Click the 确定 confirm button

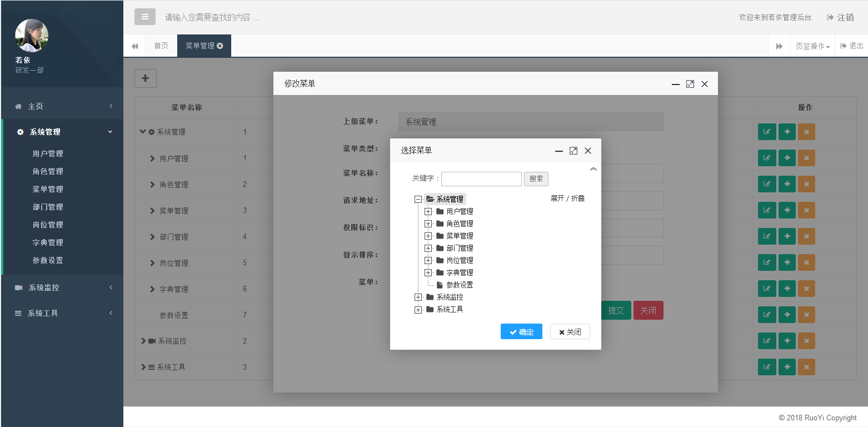click(x=521, y=331)
